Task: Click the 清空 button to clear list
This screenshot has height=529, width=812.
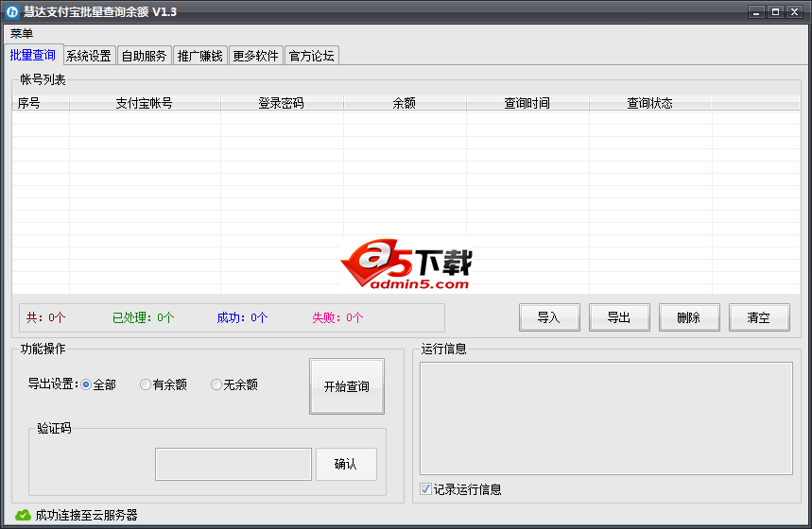Action: (x=759, y=317)
